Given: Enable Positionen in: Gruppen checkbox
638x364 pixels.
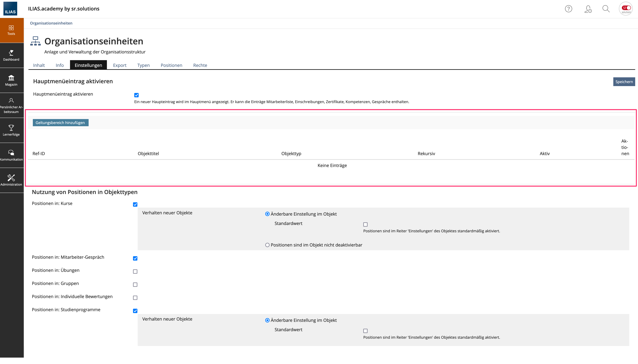Looking at the screenshot, I should (x=135, y=284).
